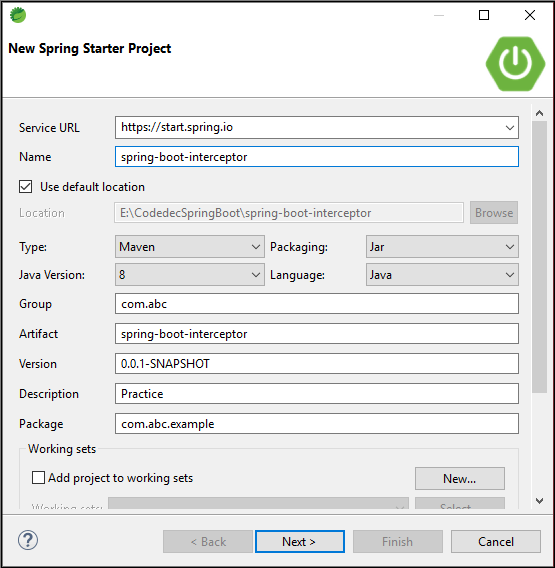
Task: Open the help question mark icon
Action: tap(28, 540)
